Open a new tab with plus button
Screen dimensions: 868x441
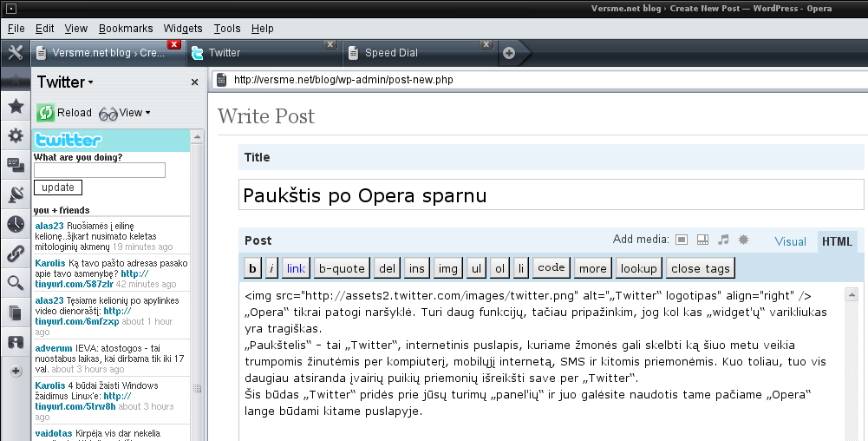pos(509,53)
